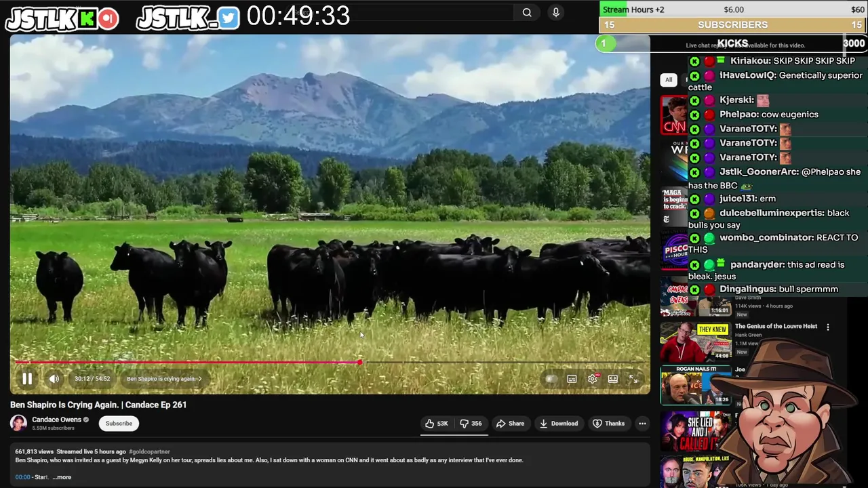Click the Kick logo in the JSTLK overlay
Image resolution: width=868 pixels, height=488 pixels.
tap(87, 19)
